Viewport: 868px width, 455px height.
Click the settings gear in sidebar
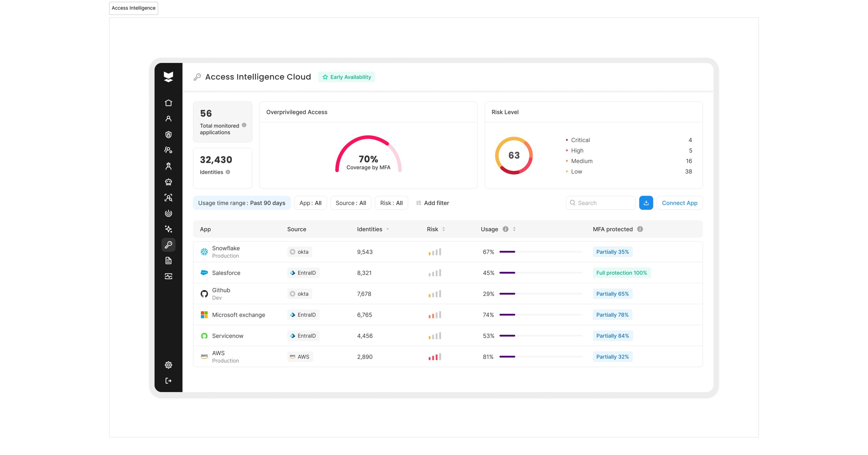(168, 365)
